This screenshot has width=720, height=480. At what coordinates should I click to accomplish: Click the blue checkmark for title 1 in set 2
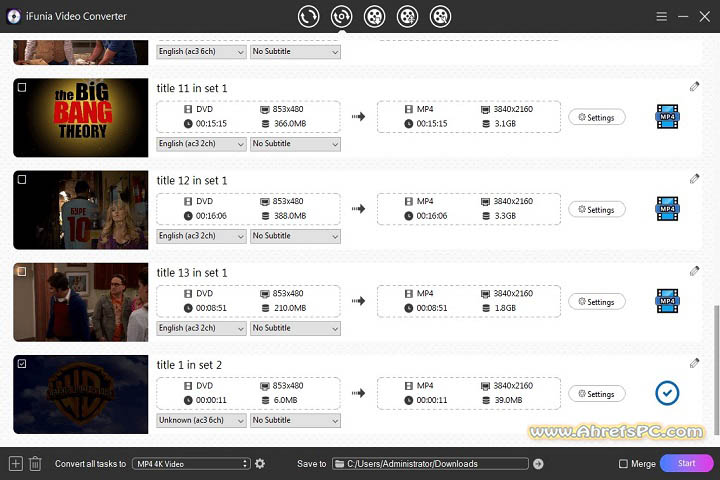(x=666, y=393)
